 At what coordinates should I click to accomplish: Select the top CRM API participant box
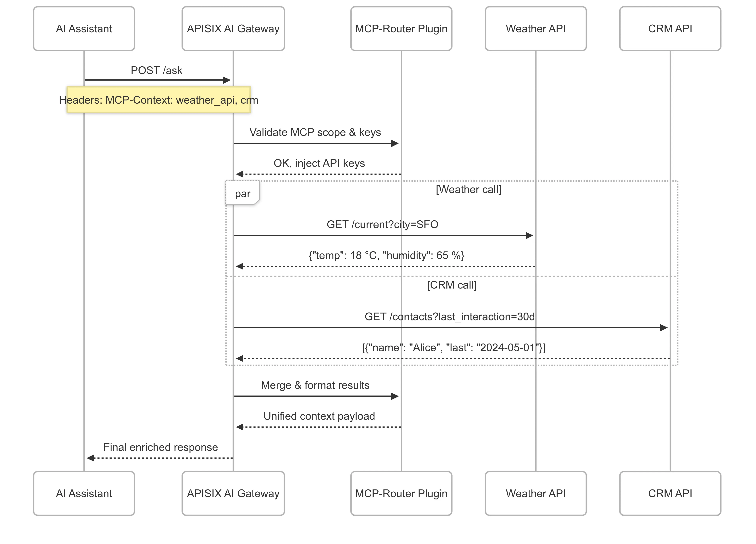click(x=670, y=29)
